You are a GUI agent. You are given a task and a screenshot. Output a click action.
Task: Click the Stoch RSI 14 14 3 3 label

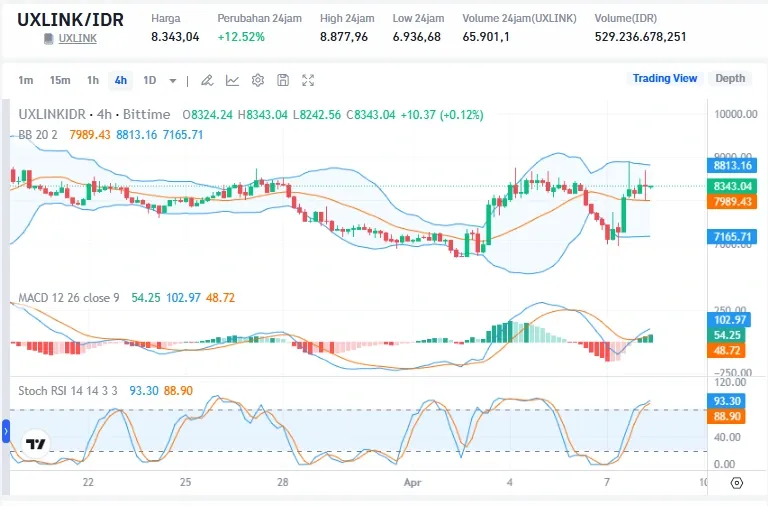(68, 391)
